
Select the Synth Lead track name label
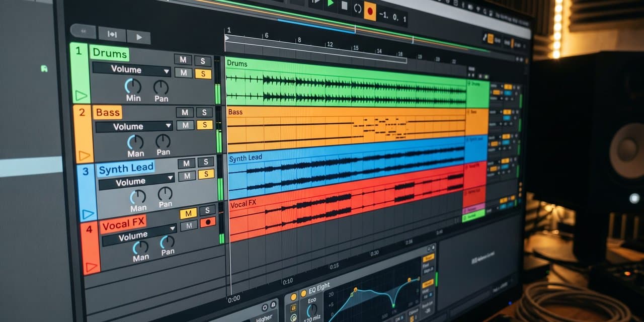(126, 169)
